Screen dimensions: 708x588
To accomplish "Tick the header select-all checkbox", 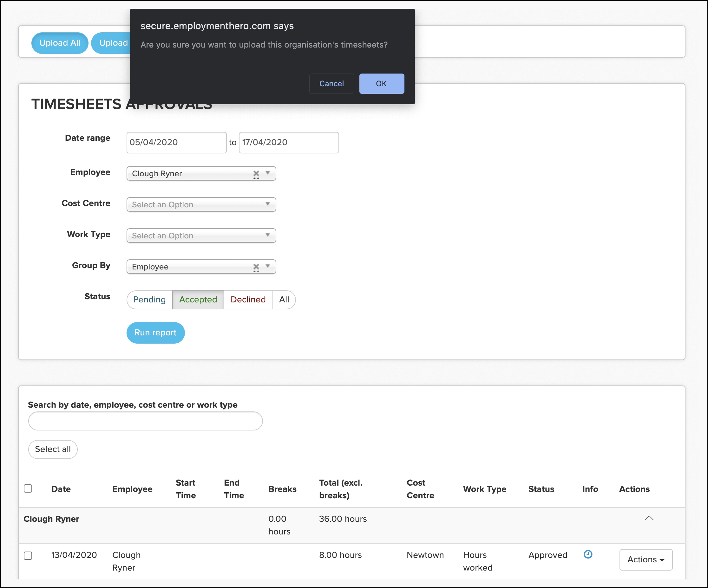I will (28, 488).
